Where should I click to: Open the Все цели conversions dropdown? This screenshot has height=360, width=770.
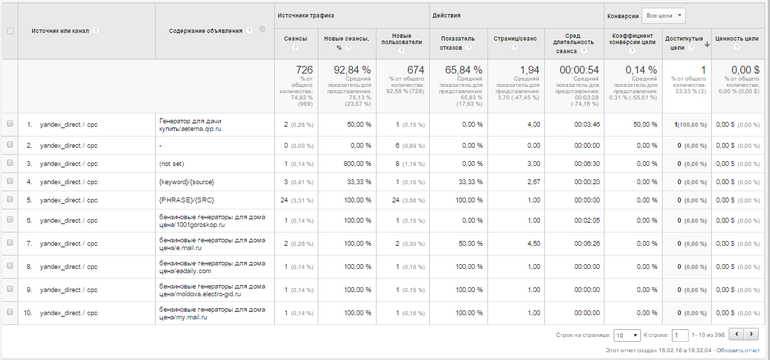coord(663,16)
